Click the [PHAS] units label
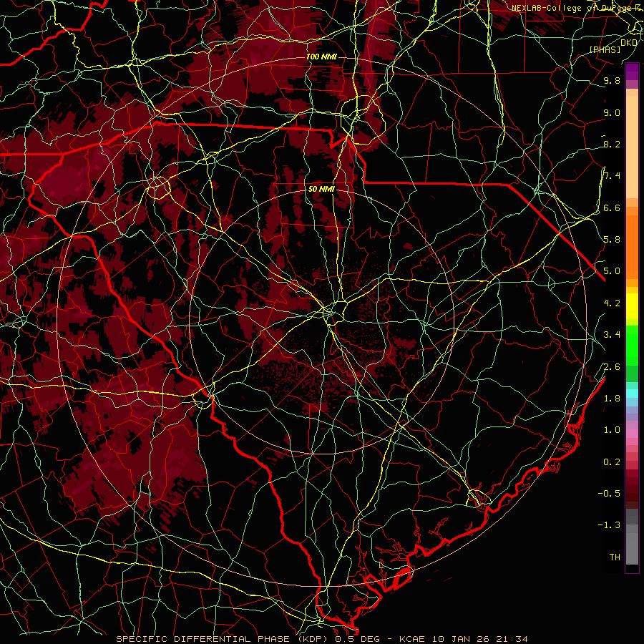The image size is (644, 644). tap(605, 50)
